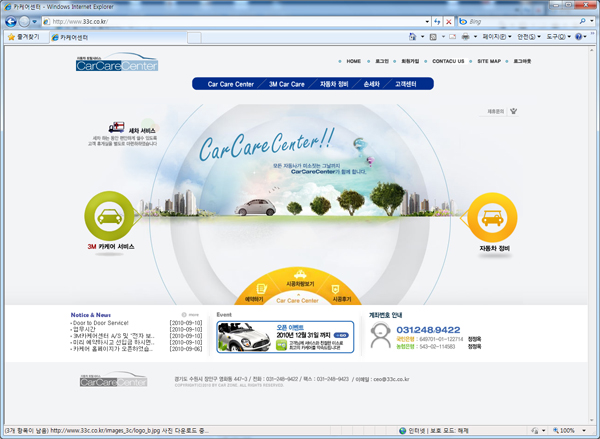
Task: Open the 3M카케어센터 A/S notice
Action: coord(114,336)
